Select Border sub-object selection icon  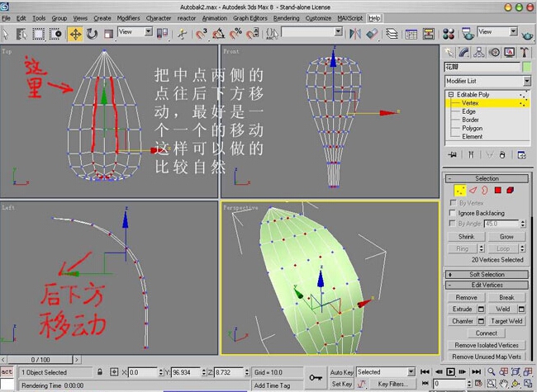point(485,190)
